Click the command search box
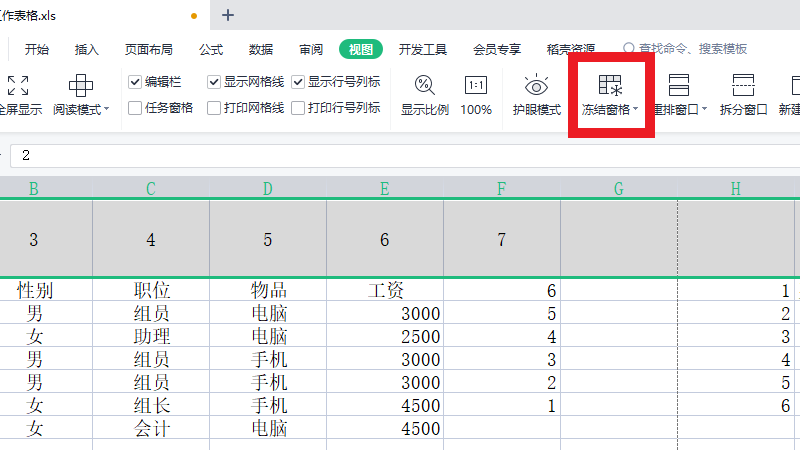The width and height of the screenshot is (800, 450). (690, 49)
